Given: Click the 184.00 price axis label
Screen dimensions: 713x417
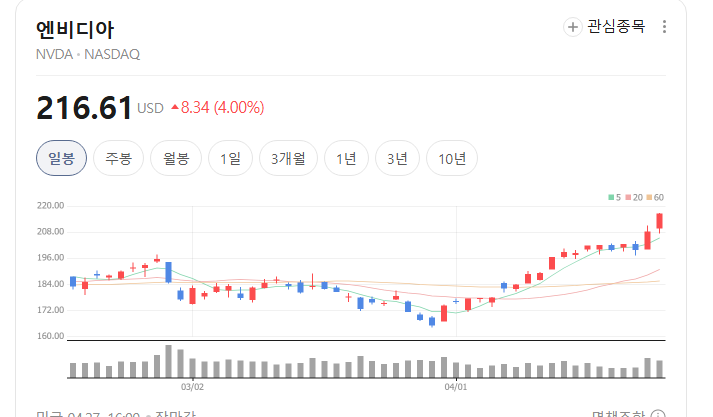Looking at the screenshot, I should click(x=50, y=284).
